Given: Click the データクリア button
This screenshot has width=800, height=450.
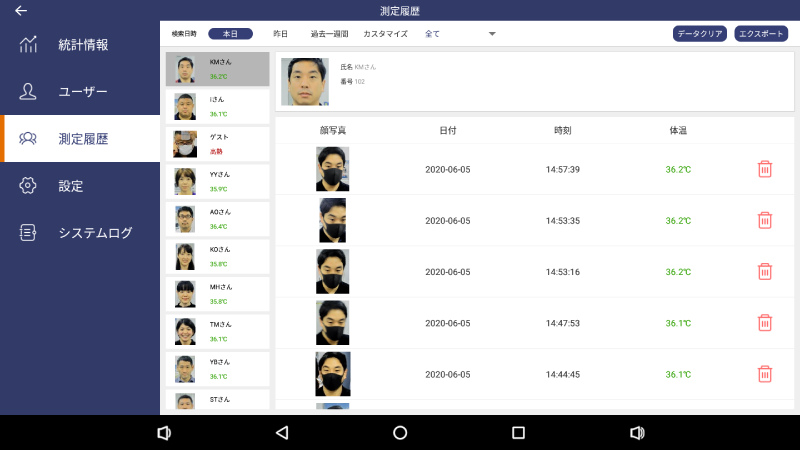Looking at the screenshot, I should (700, 34).
